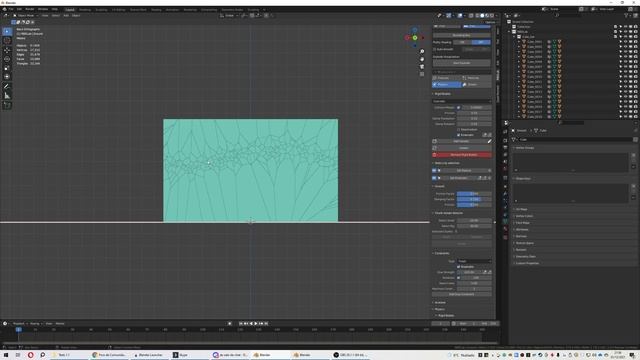Select the 3D Cursor tool
Image resolution: width=640 pixels, height=360 pixels.
click(7, 40)
